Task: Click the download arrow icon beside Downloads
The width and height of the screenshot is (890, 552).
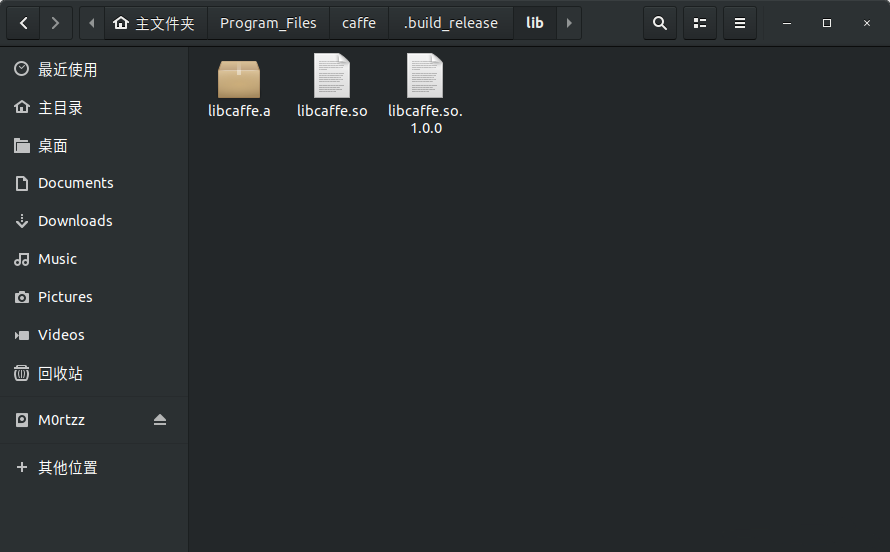Action: (x=22, y=221)
